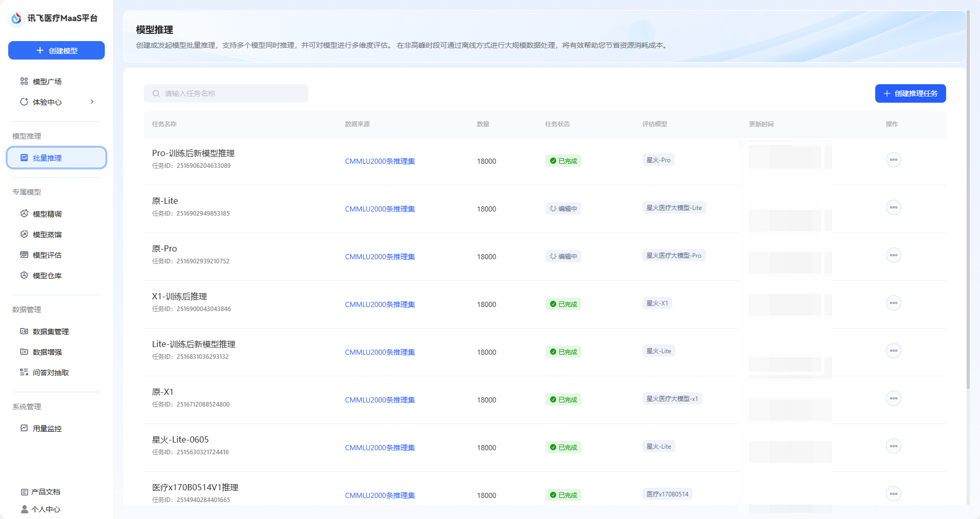Open the 模型广场 sidebar item
980x519 pixels.
[56, 81]
